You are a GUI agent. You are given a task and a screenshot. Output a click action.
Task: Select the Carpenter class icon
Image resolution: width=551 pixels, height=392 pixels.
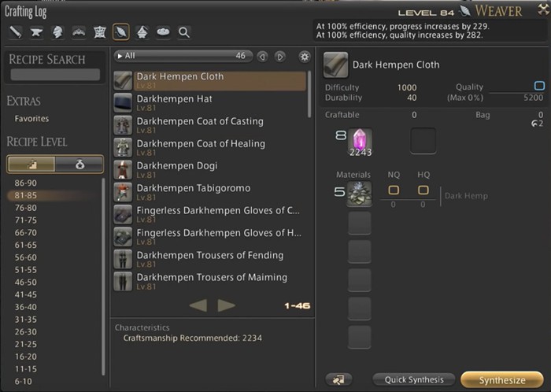click(x=16, y=32)
